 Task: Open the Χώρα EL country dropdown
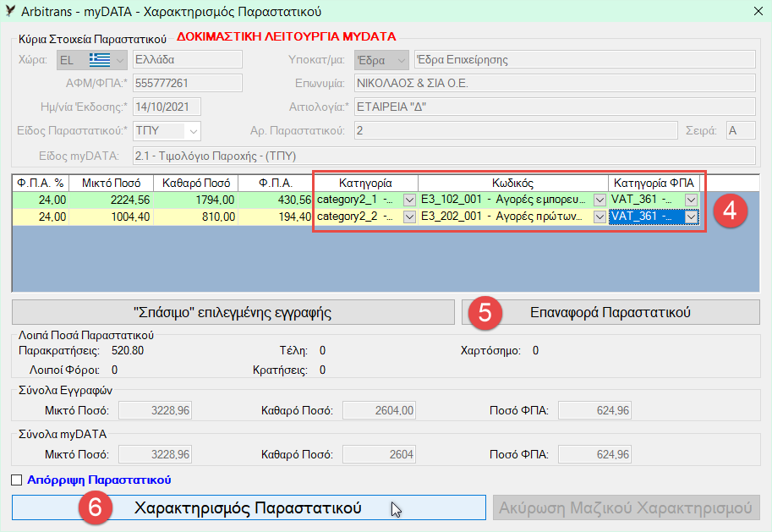click(119, 60)
